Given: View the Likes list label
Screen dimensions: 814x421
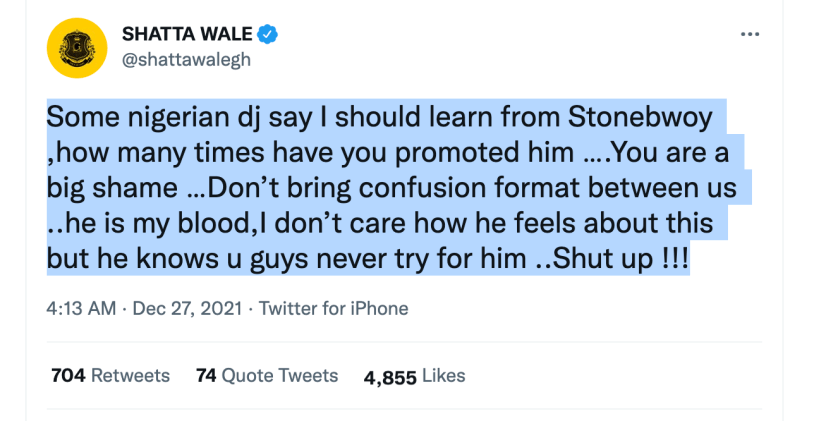Looking at the screenshot, I should (x=444, y=375).
